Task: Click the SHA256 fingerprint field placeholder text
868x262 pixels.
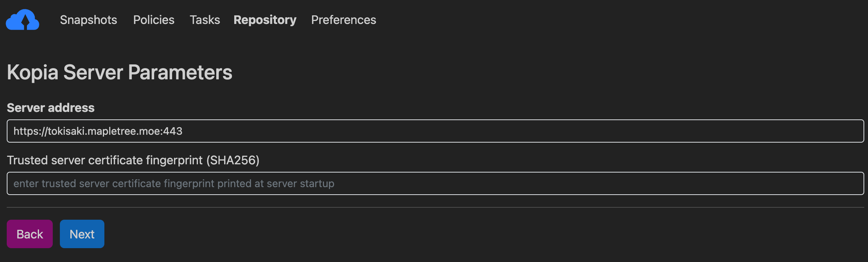Action: (174, 183)
